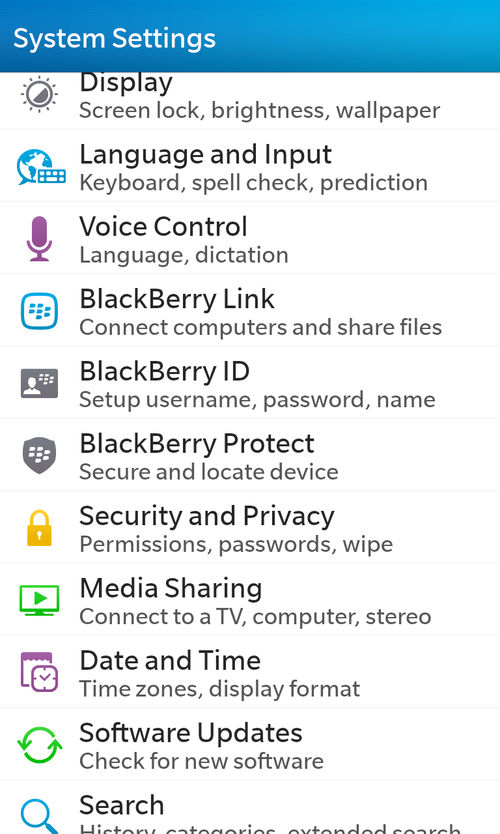Open Voice Control settings entry
The image size is (500, 834).
[x=250, y=238]
